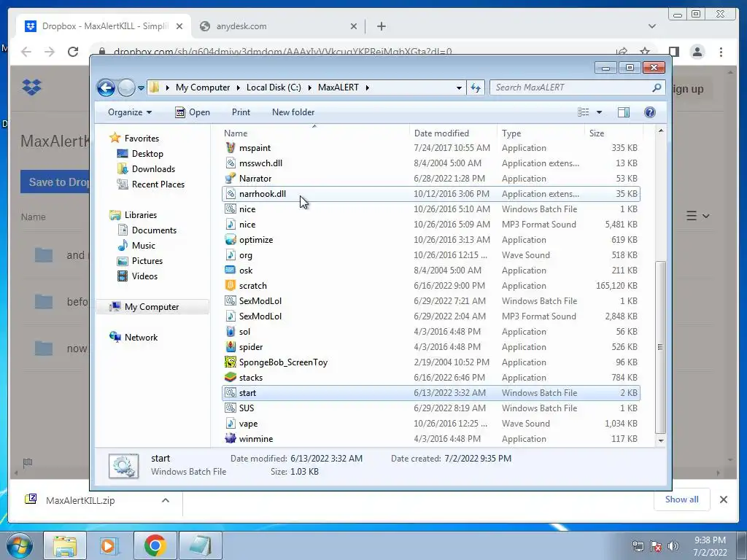
Task: Click New folder in toolbar
Action: 293,112
